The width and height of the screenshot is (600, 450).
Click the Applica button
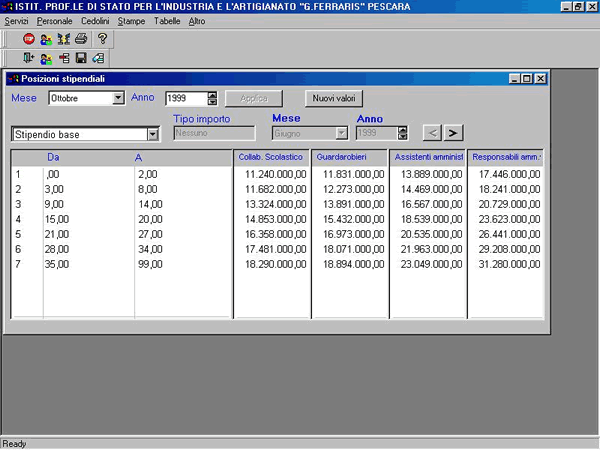pyautogui.click(x=254, y=98)
